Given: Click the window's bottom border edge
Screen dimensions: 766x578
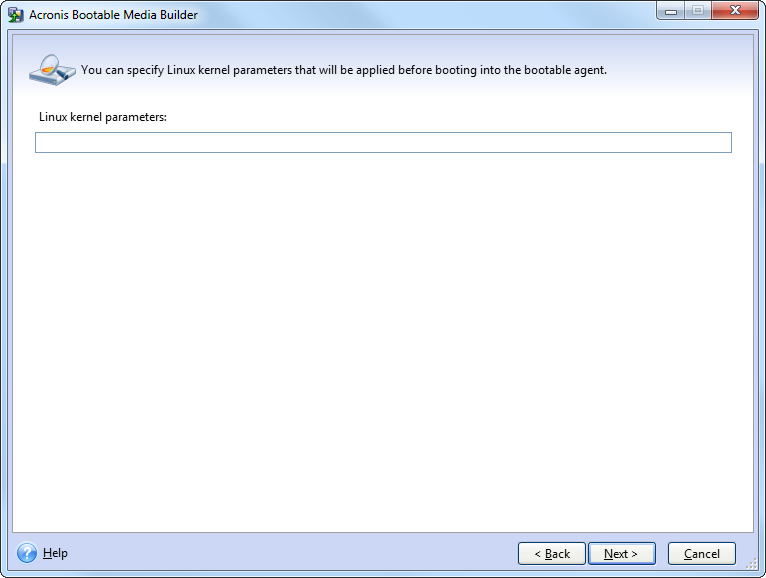Looking at the screenshot, I should pyautogui.click(x=383, y=574).
